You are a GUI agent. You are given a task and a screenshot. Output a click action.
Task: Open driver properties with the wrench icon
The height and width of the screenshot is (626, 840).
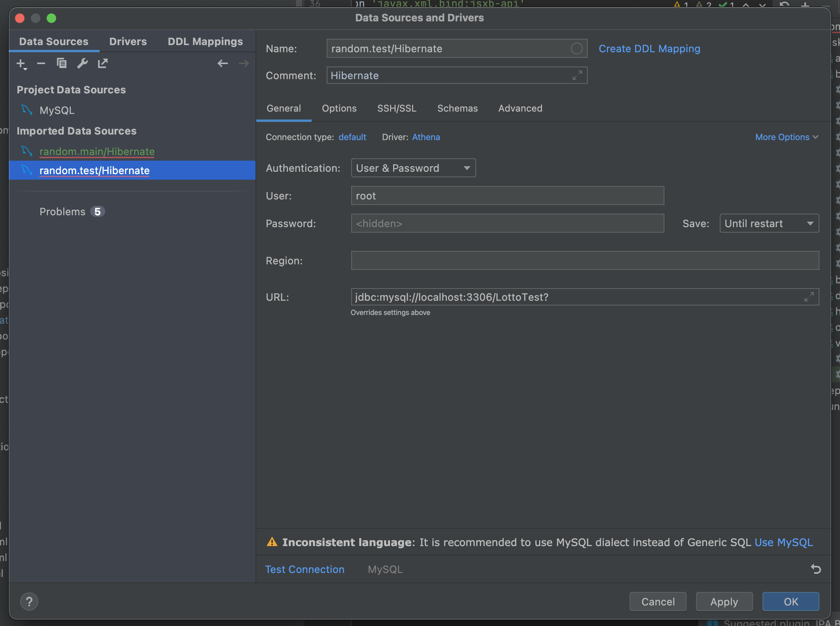(82, 63)
